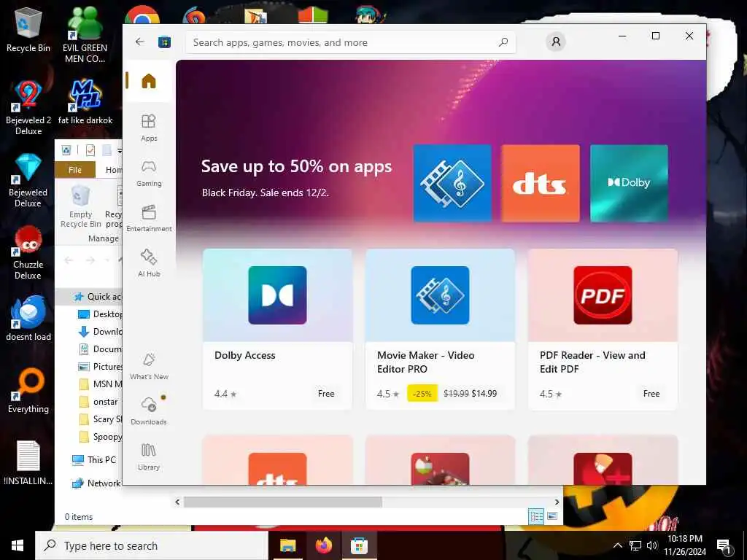Click the taskbar search box
Viewport: 747px width, 560px height.
(x=152, y=545)
